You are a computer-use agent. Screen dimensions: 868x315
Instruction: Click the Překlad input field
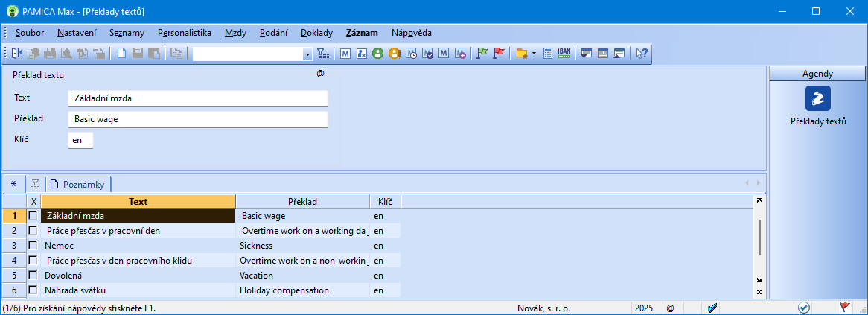tap(197, 119)
